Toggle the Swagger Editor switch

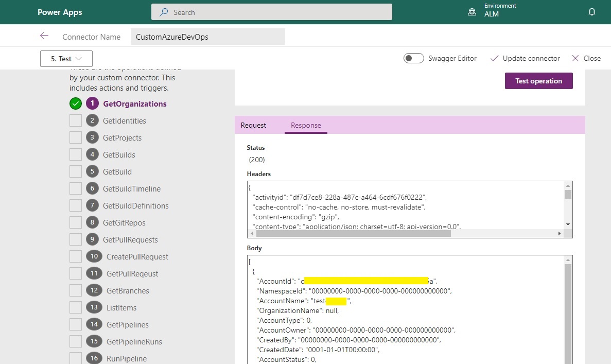[x=413, y=58]
